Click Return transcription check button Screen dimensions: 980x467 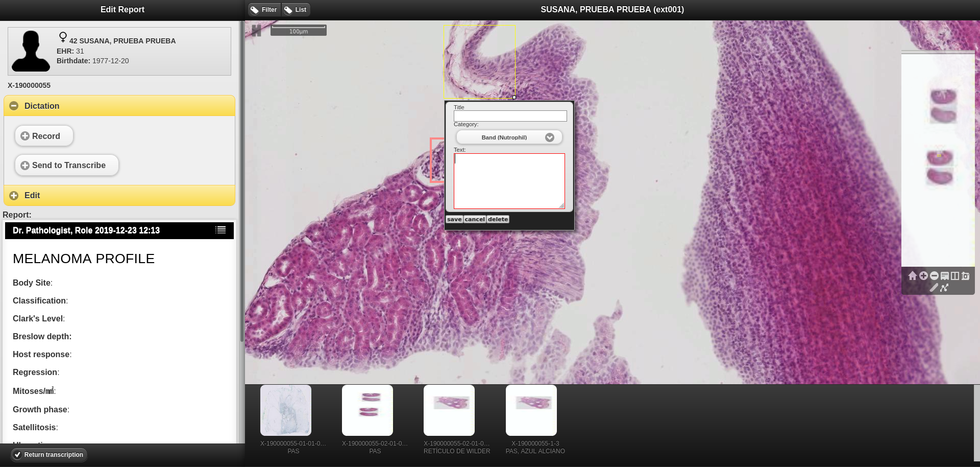click(x=49, y=455)
